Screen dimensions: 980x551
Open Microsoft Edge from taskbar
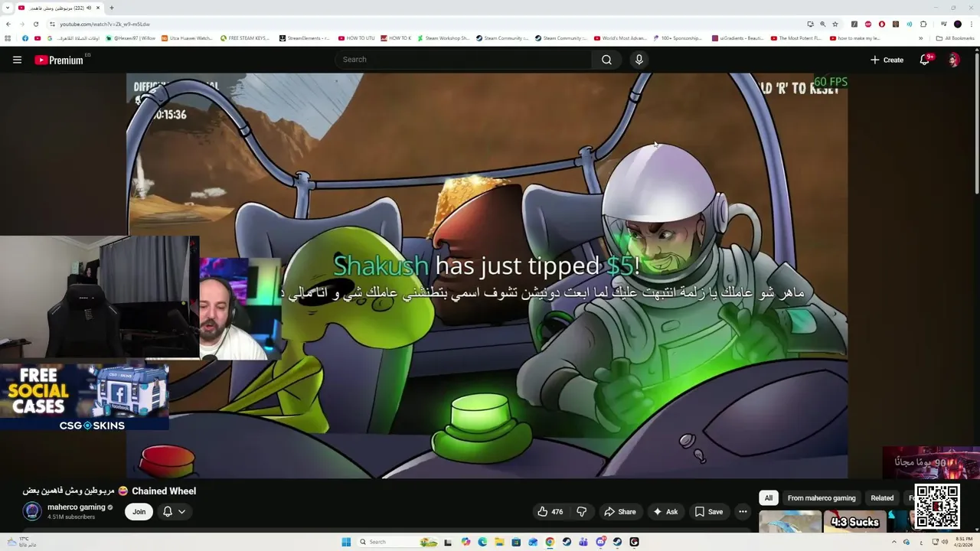(482, 542)
